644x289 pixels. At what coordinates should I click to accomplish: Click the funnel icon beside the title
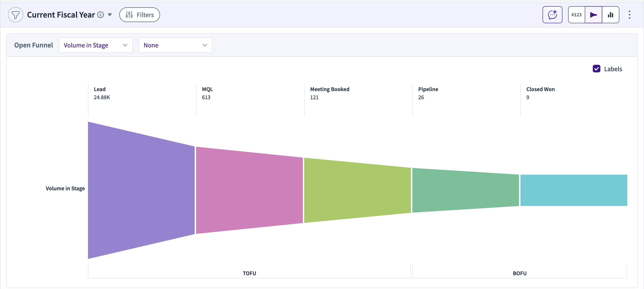pos(15,15)
